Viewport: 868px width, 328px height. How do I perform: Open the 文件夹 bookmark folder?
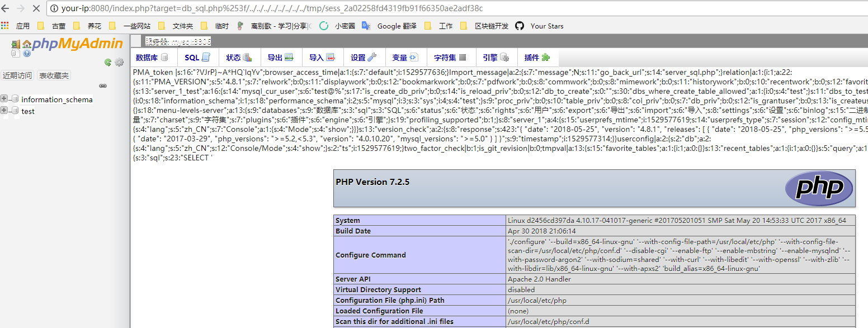click(x=176, y=26)
